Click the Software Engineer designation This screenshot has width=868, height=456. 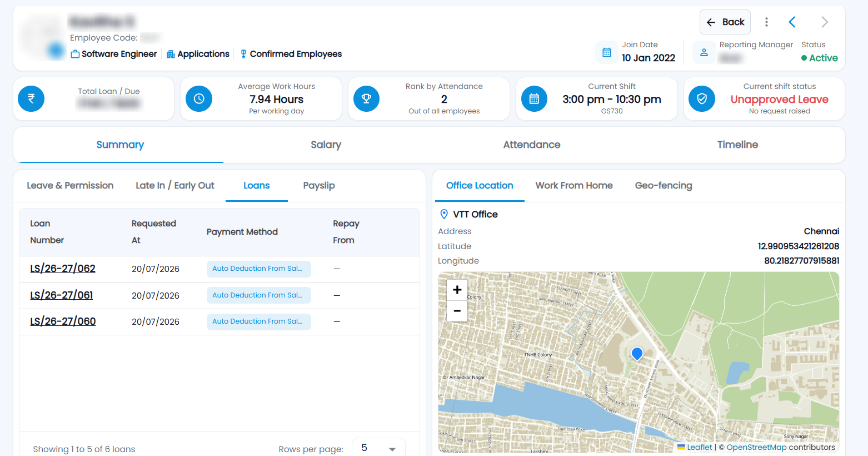click(x=119, y=54)
